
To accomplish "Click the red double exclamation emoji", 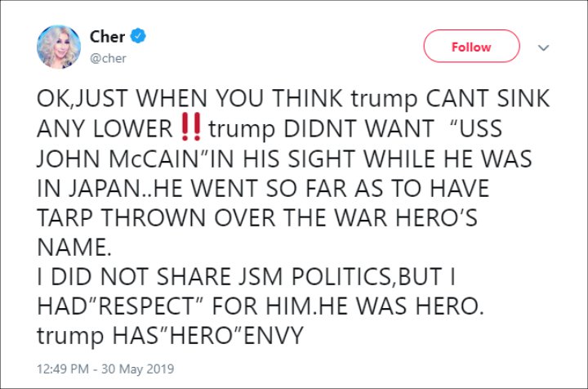I will (191, 127).
